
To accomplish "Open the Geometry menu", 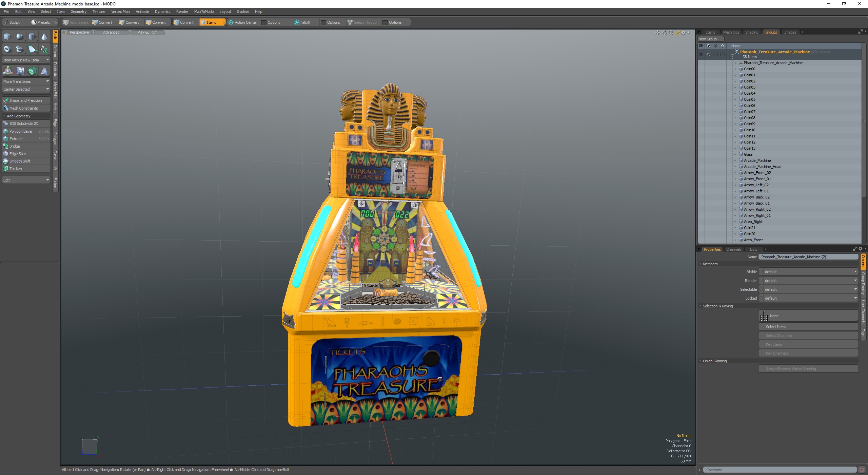I will click(x=78, y=12).
